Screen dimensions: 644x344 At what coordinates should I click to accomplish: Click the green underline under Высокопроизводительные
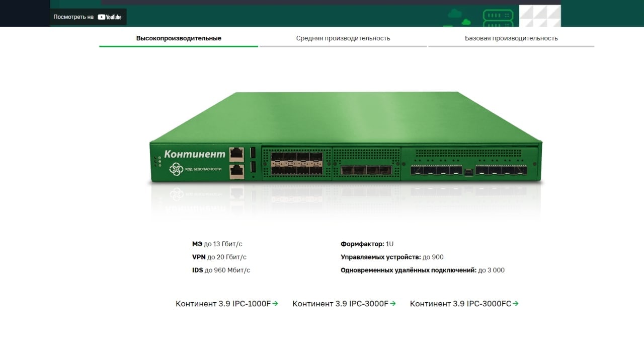[179, 46]
